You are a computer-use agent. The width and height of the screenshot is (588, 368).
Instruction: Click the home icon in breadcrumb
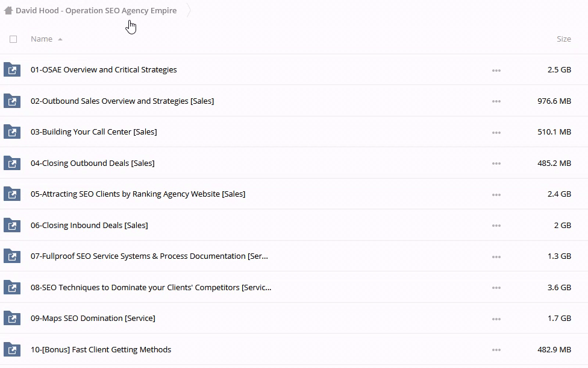[8, 10]
